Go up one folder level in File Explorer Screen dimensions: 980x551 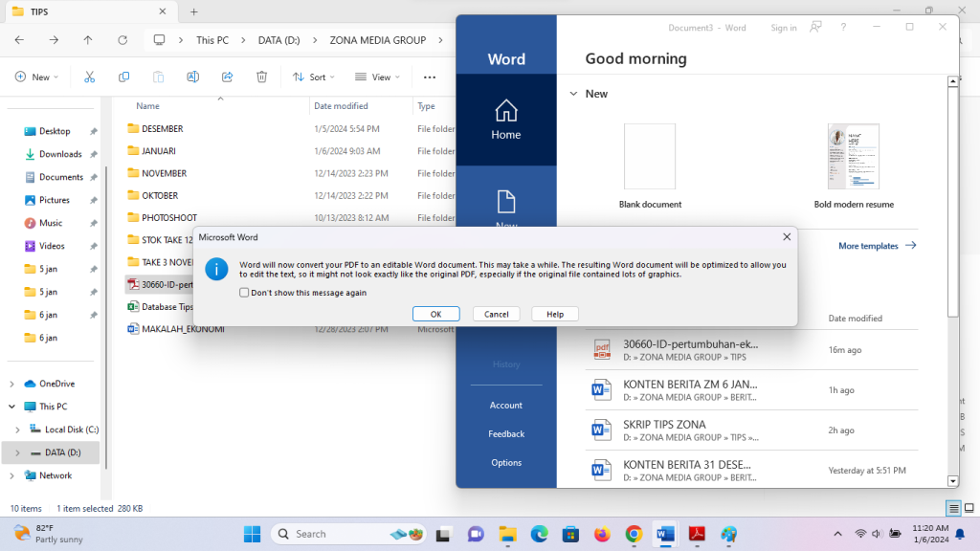tap(87, 40)
